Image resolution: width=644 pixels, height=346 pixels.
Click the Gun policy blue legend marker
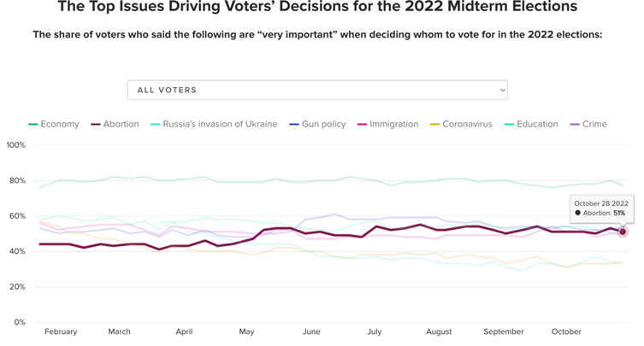[294, 125]
